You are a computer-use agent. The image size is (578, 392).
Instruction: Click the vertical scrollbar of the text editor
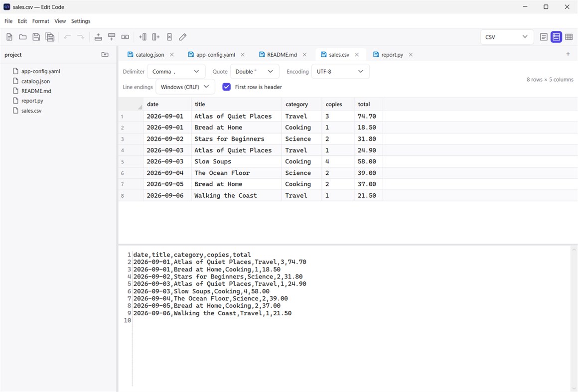574,319
